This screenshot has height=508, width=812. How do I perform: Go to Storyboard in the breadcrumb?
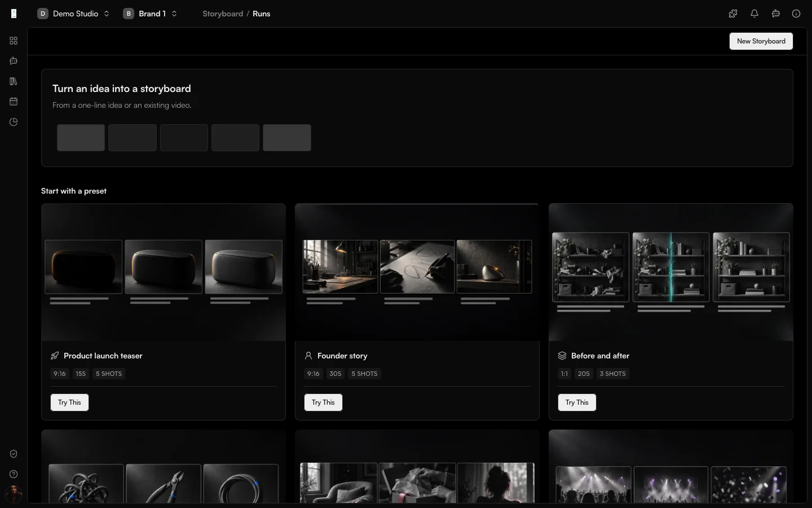click(223, 14)
